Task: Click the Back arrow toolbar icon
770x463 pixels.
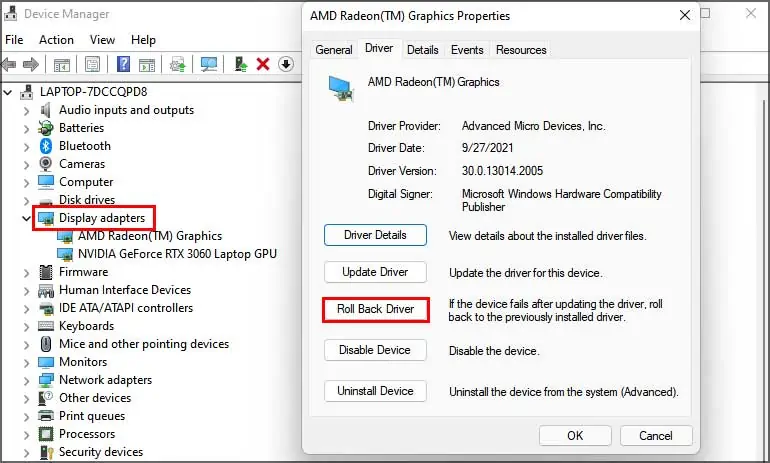Action: (x=8, y=64)
